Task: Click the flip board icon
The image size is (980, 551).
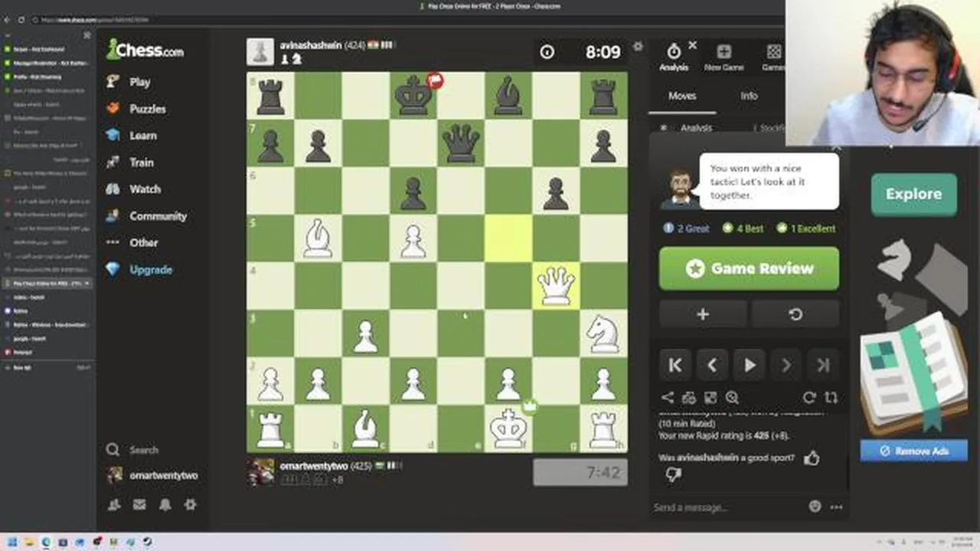Action: click(831, 397)
